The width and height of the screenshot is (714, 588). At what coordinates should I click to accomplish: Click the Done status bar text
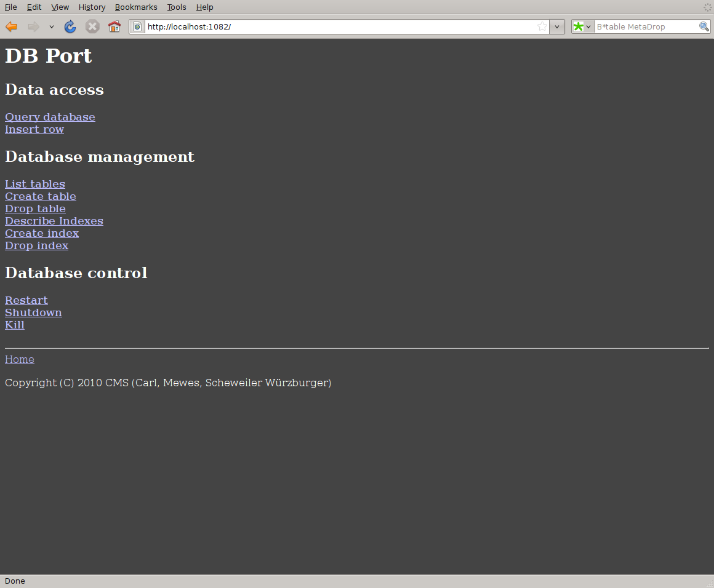pyautogui.click(x=15, y=581)
